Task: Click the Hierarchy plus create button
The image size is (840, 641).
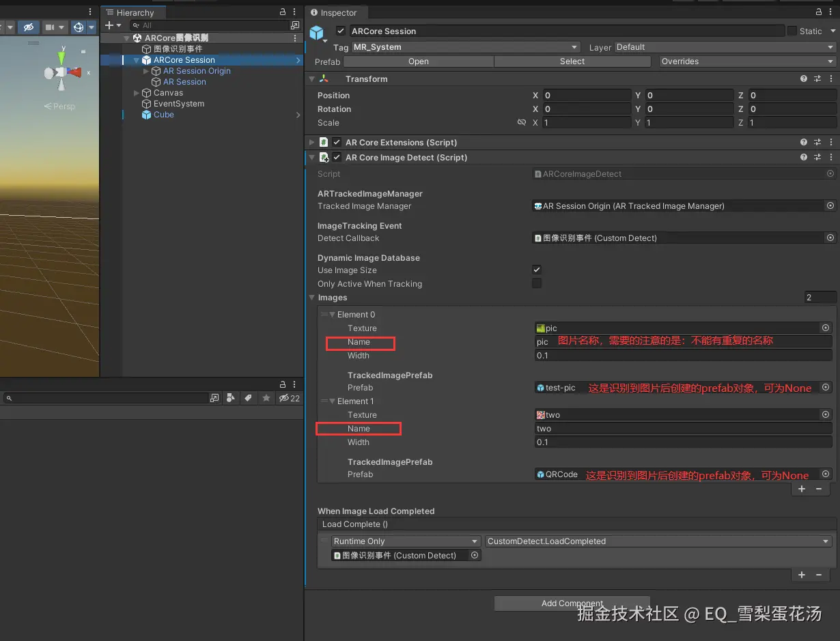Action: coord(113,25)
